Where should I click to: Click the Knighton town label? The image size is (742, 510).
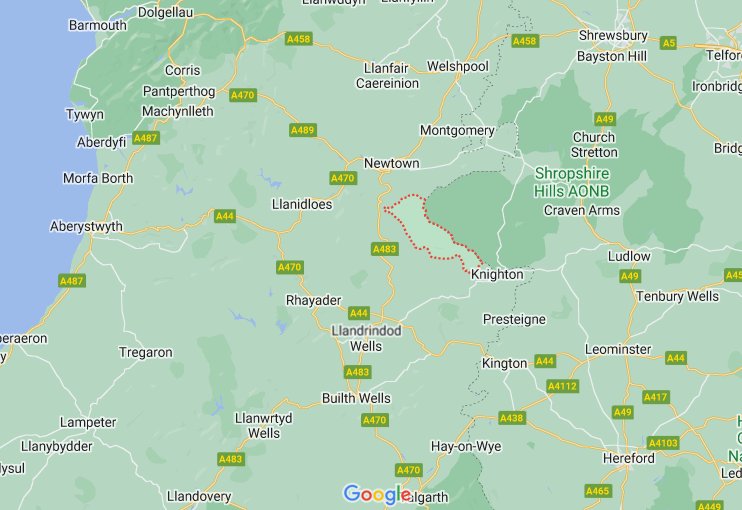point(497,274)
